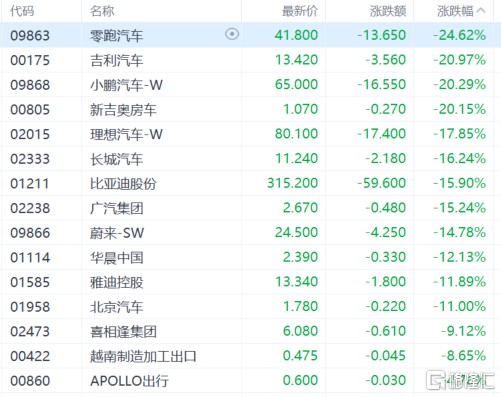Select stock code 02015
501x397 pixels.
point(30,134)
